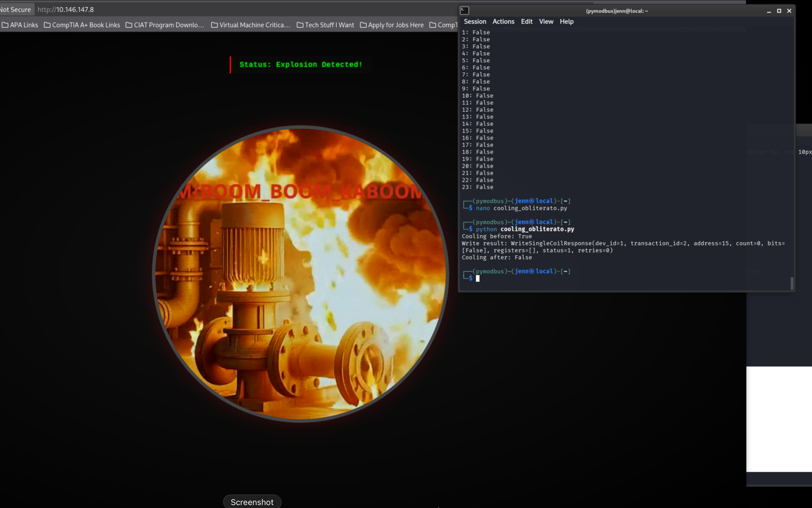The image size is (812, 508).
Task: Open the CIAT Program Downlo… bookmark folder
Action: [165, 25]
